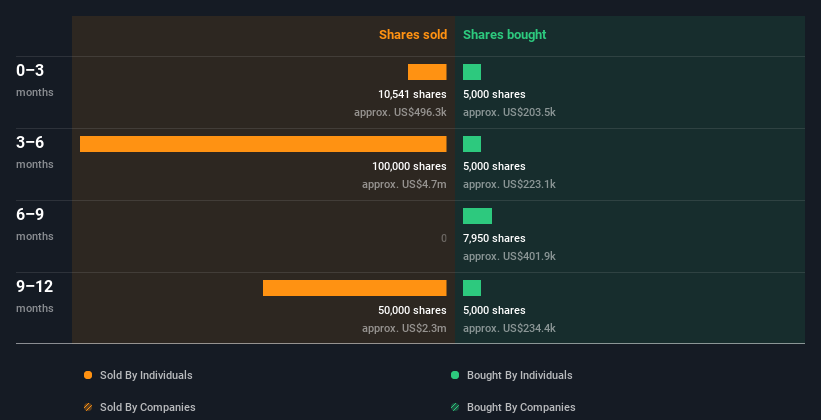Image resolution: width=821 pixels, height=420 pixels.
Task: Select the 6–9 months row label
Action: tap(35, 224)
